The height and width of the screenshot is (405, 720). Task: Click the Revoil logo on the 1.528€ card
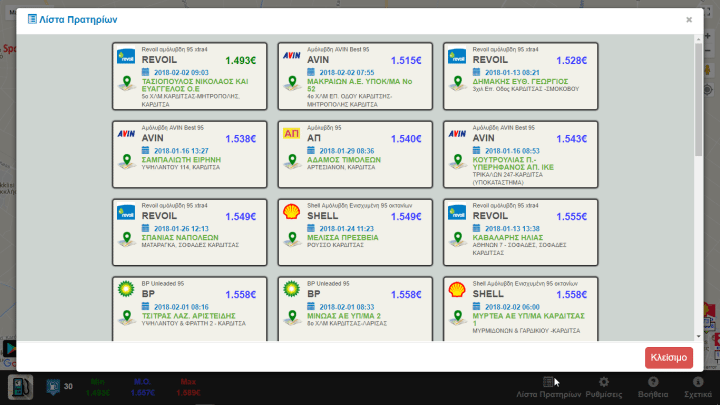pos(457,56)
